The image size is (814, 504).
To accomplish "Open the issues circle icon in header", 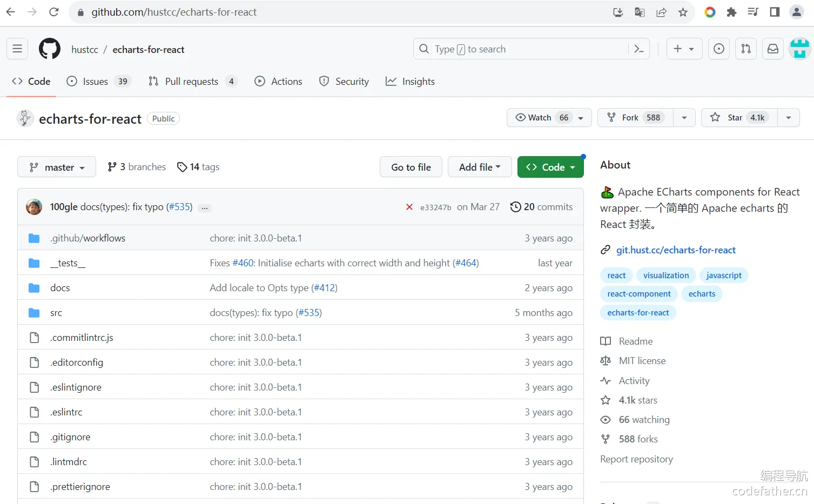I will (719, 49).
